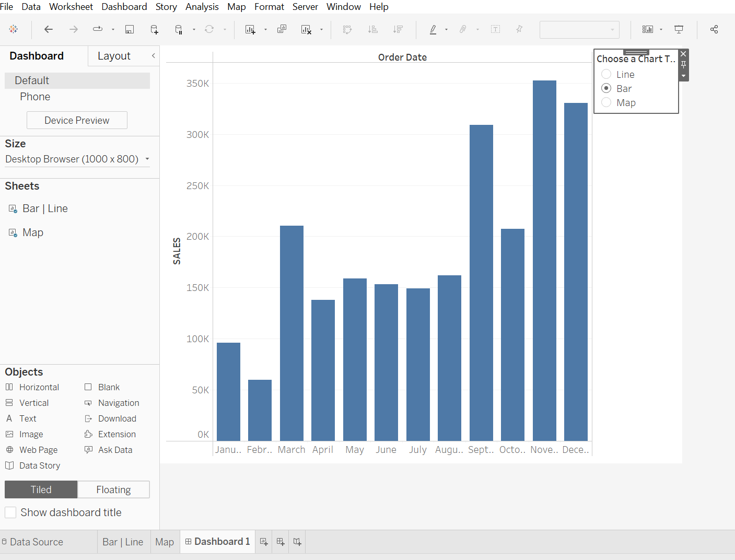The width and height of the screenshot is (735, 560).
Task: Click the New Data Source icon
Action: click(154, 29)
